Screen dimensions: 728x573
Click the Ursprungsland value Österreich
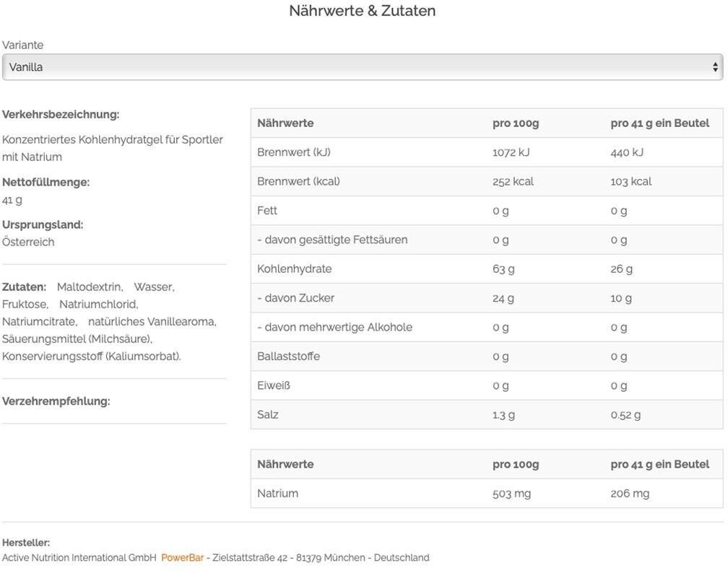28,242
